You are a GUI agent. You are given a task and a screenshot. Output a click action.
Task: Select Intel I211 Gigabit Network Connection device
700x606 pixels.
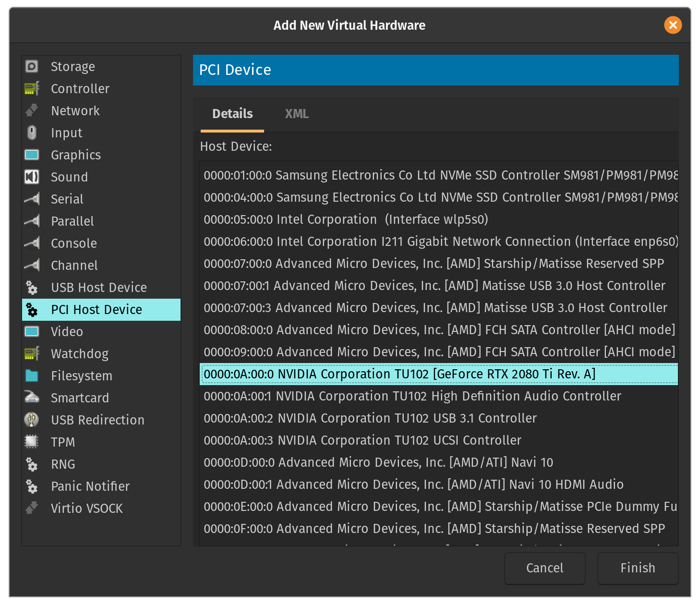(440, 242)
